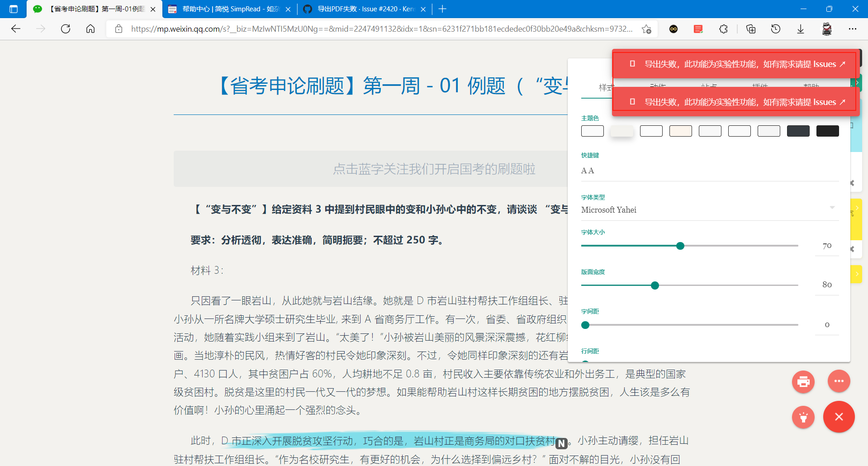Open Collections in the browser toolbar
The image size is (868, 466).
(751, 29)
